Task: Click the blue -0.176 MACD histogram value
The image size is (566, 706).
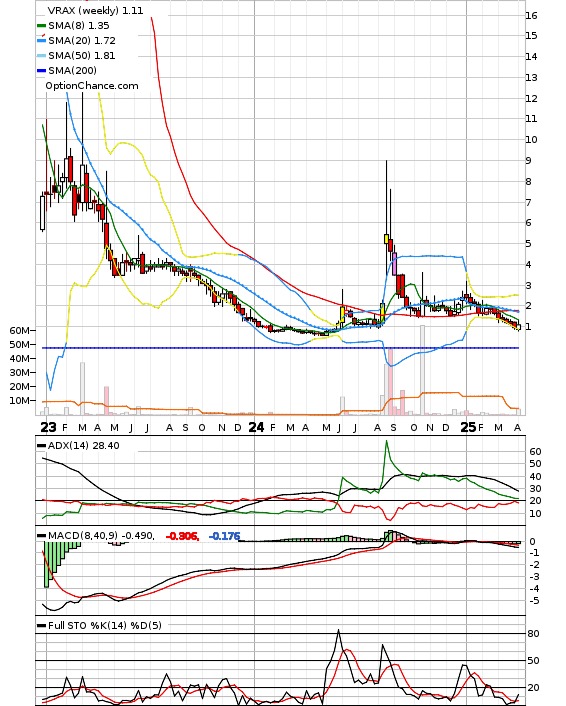Action: 225,536
